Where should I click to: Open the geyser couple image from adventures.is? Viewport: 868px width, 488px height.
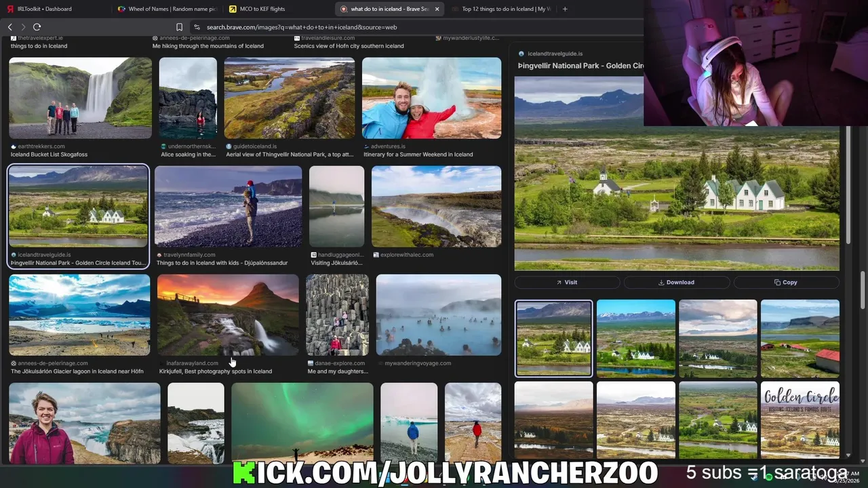(431, 98)
